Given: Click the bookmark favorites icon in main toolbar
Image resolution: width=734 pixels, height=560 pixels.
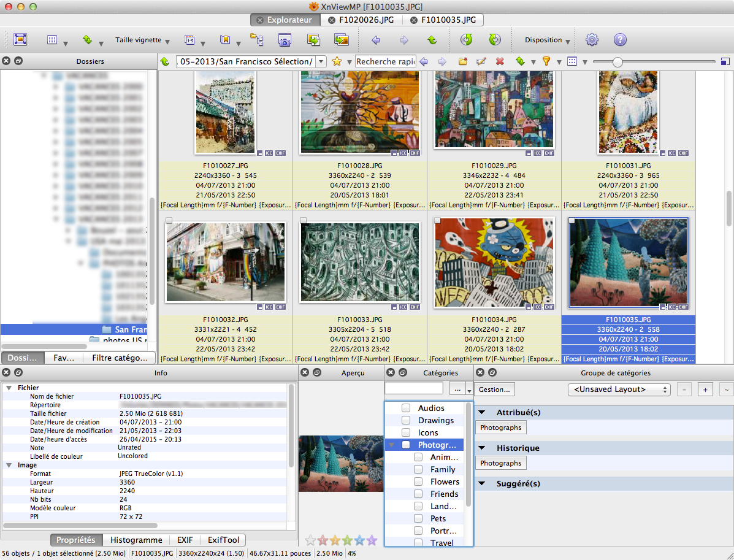Looking at the screenshot, I should tap(225, 40).
